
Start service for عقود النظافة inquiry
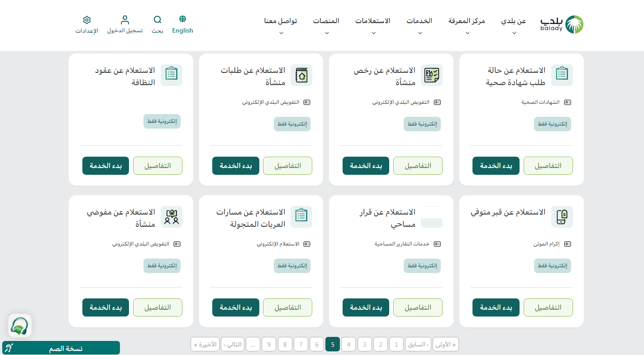point(105,166)
